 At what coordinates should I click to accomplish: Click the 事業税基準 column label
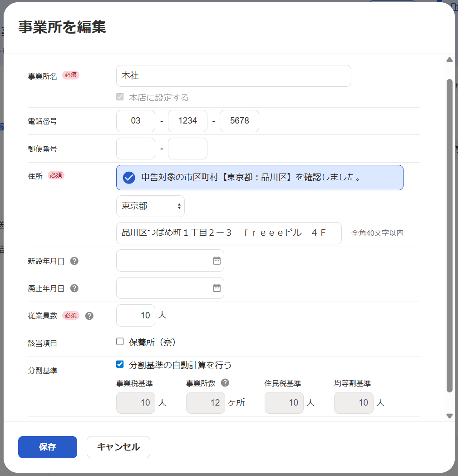point(134,383)
